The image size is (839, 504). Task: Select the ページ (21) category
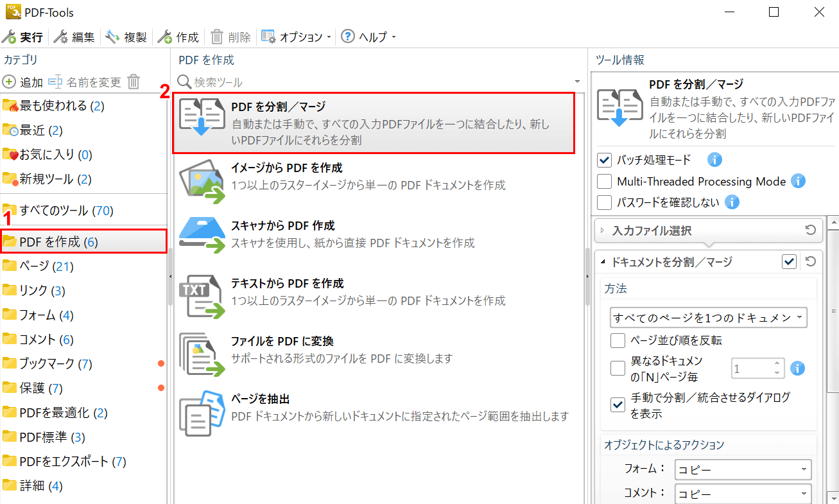[x=83, y=266]
